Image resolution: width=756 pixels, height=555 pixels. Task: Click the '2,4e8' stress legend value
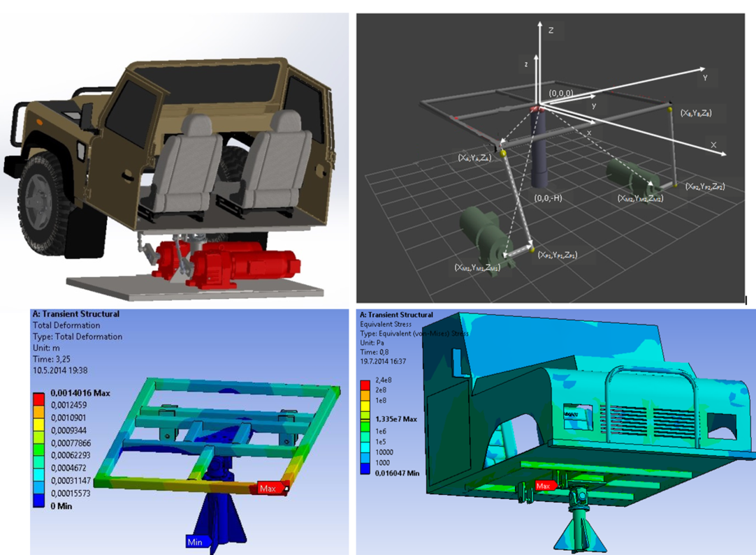point(384,380)
